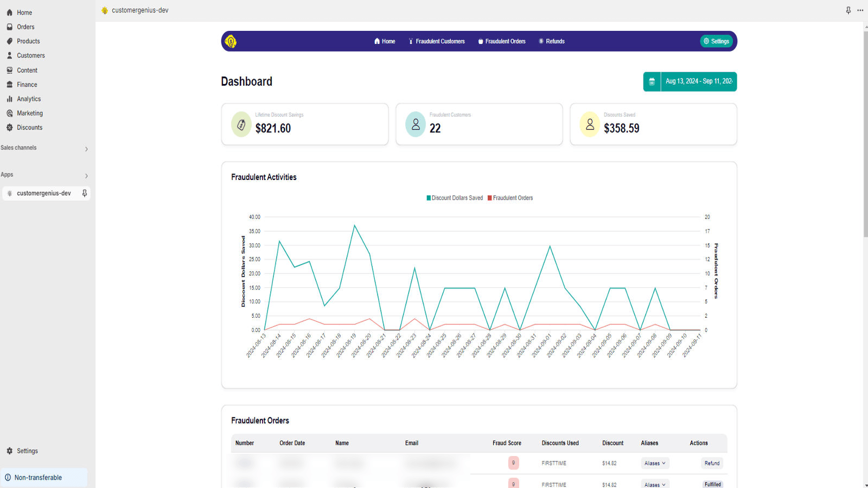The height and width of the screenshot is (488, 868).
Task: Open calendar icon in date picker
Action: 652,81
